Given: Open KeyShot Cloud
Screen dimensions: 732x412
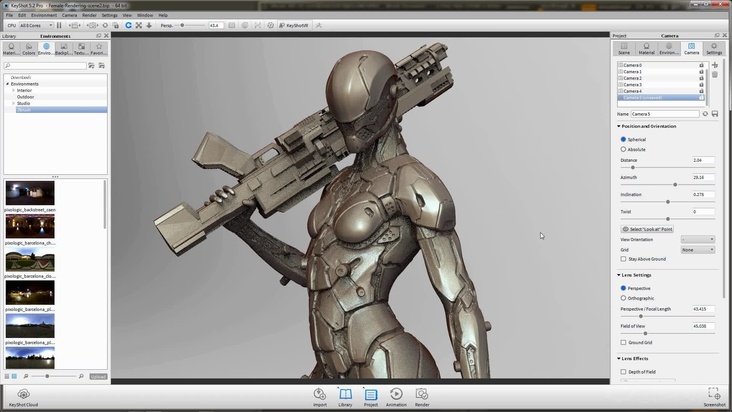Looking at the screenshot, I should tap(23, 397).
